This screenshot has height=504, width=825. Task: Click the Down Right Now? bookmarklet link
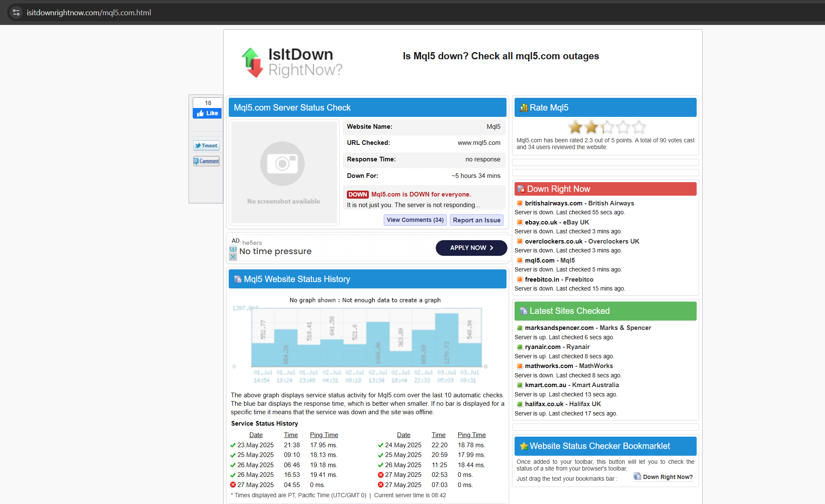point(667,477)
